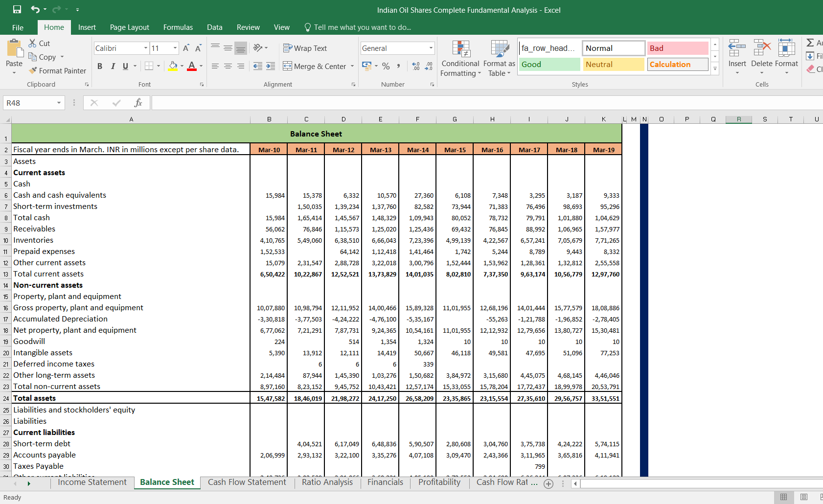Switch to the Formulas ribbon tab
This screenshot has height=504, width=823.
coord(178,27)
